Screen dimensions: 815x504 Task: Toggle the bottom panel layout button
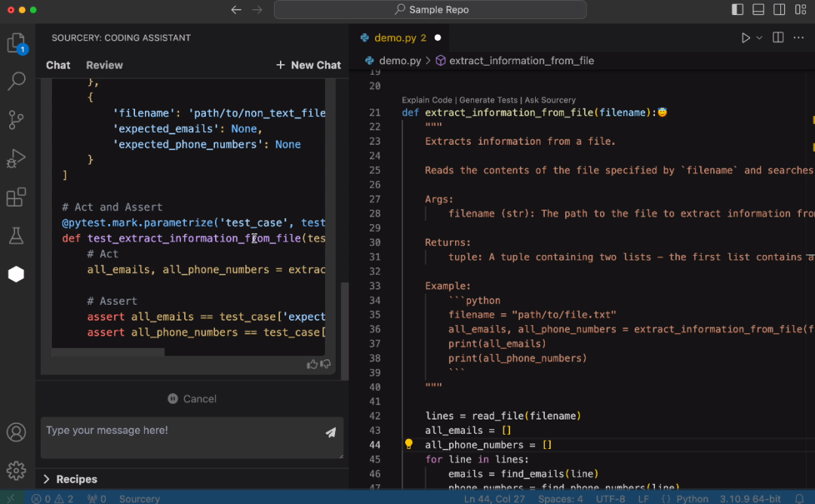(758, 10)
